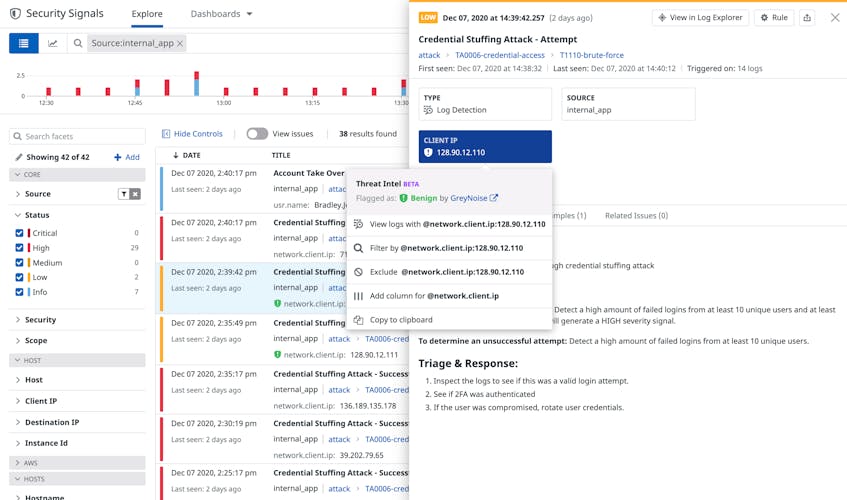The width and height of the screenshot is (847, 500).
Task: Click the Rule button
Action: click(774, 18)
